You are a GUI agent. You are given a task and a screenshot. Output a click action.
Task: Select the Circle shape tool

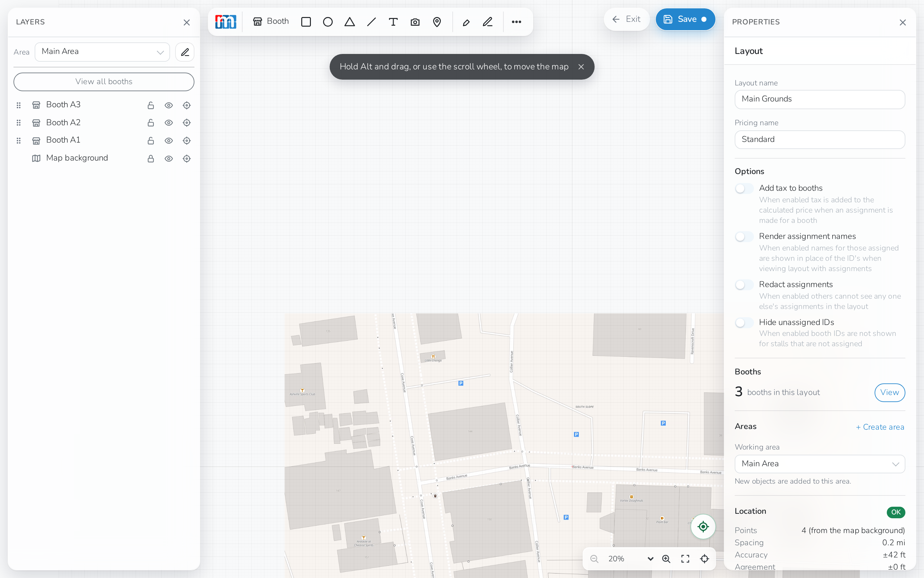click(328, 22)
